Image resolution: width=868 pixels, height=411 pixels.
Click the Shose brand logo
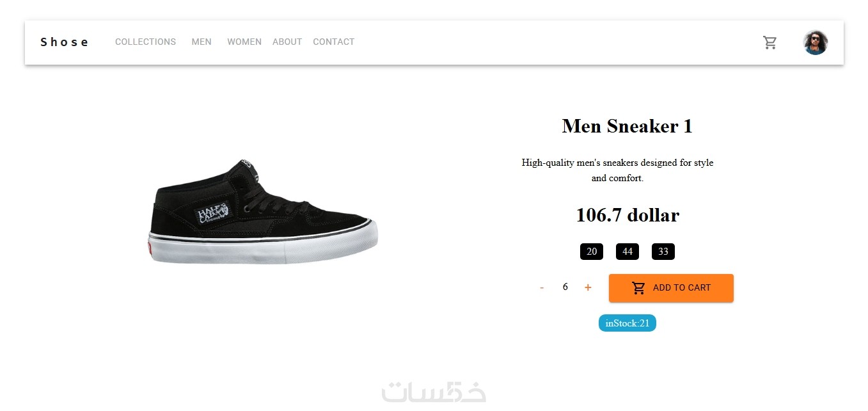pos(64,42)
